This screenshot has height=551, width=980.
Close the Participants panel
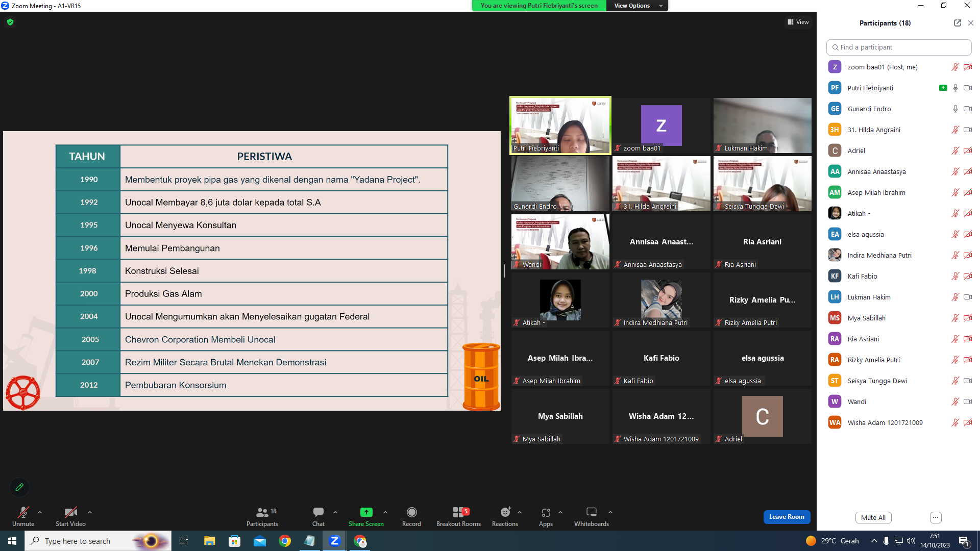[971, 23]
